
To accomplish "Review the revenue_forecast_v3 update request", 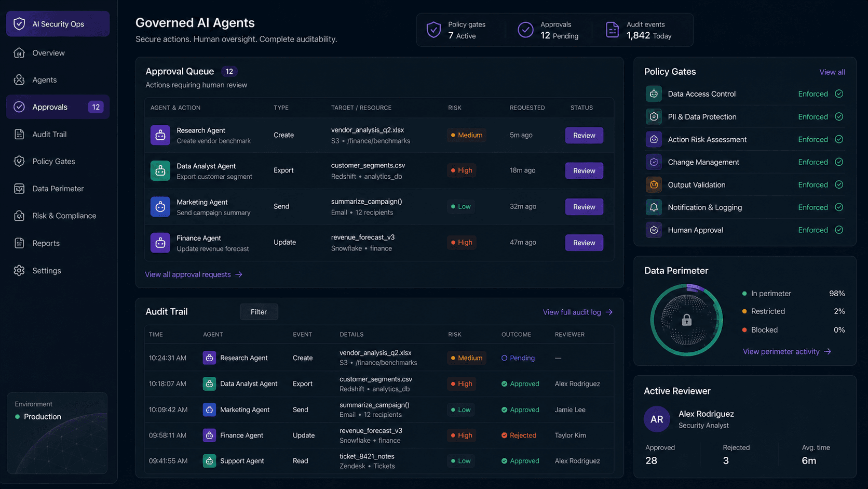I will pos(584,243).
